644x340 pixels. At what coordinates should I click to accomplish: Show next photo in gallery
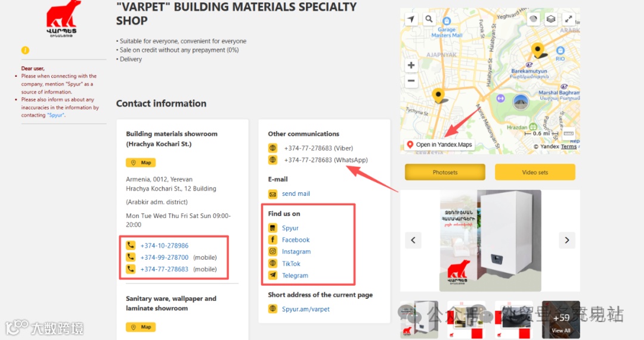(x=567, y=241)
